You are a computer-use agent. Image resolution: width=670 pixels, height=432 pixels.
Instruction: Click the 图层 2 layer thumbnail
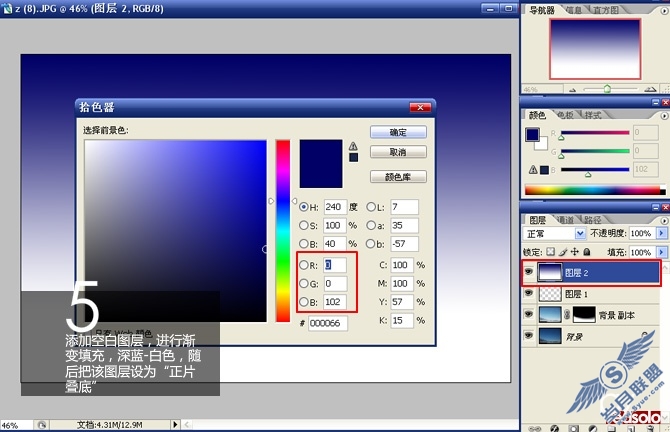pos(550,272)
